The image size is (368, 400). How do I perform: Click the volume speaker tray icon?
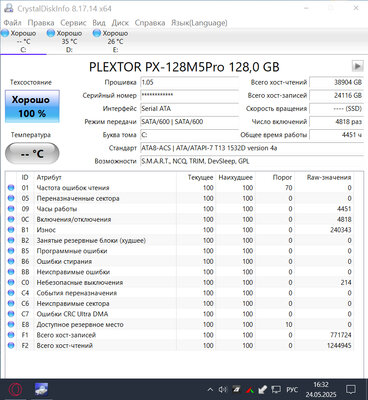point(222,389)
